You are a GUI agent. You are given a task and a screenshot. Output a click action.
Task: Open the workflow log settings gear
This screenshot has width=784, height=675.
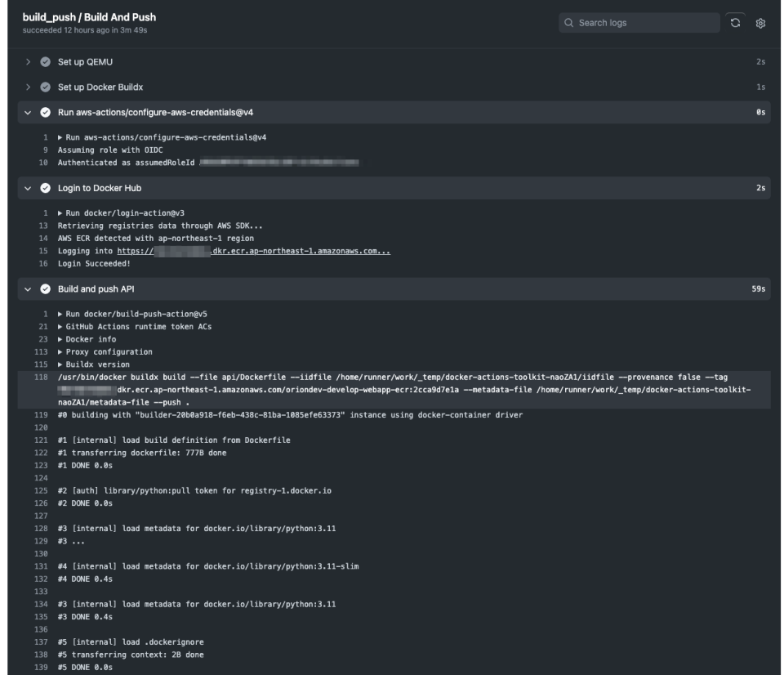(x=759, y=25)
